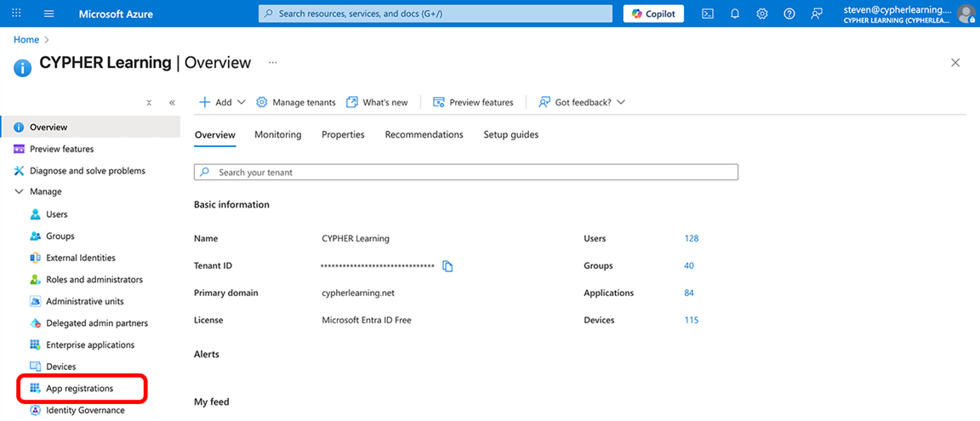This screenshot has height=421, width=980.
Task: Open the Devices count link 115
Action: point(692,321)
